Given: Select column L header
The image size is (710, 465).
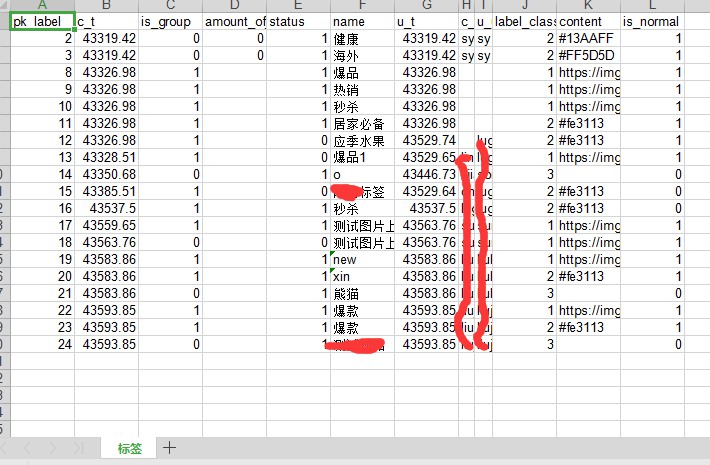Looking at the screenshot, I should [x=652, y=5].
